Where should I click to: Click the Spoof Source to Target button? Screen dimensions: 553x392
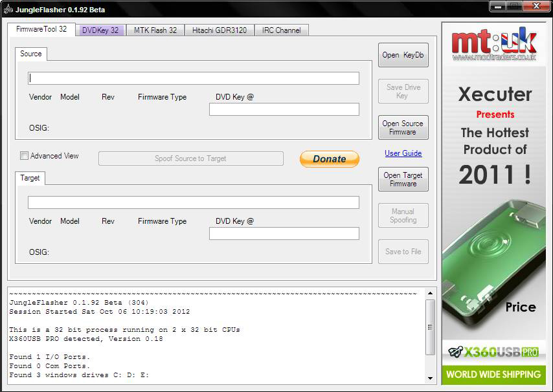coord(191,158)
